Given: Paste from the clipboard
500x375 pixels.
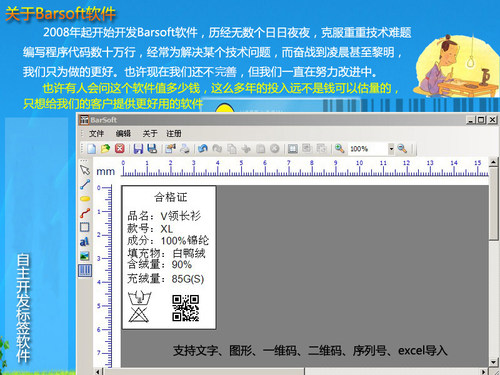Looking at the screenshot, I should [260, 148].
